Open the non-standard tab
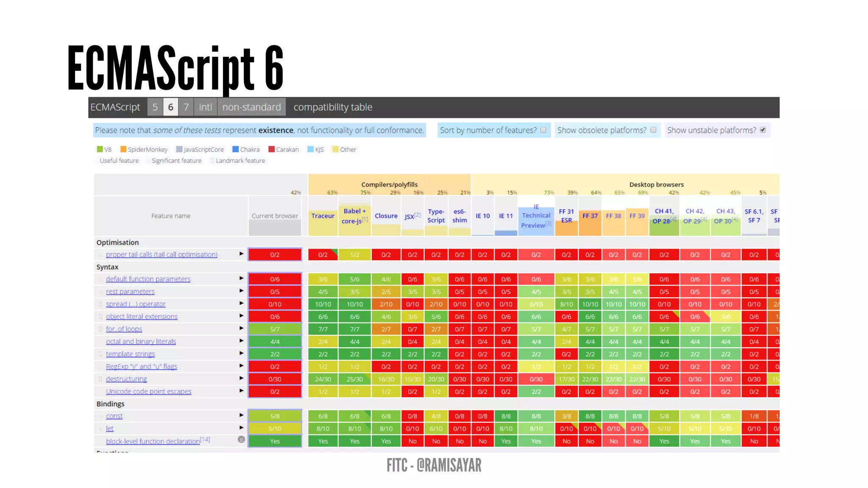The image size is (868, 488). coord(251,107)
